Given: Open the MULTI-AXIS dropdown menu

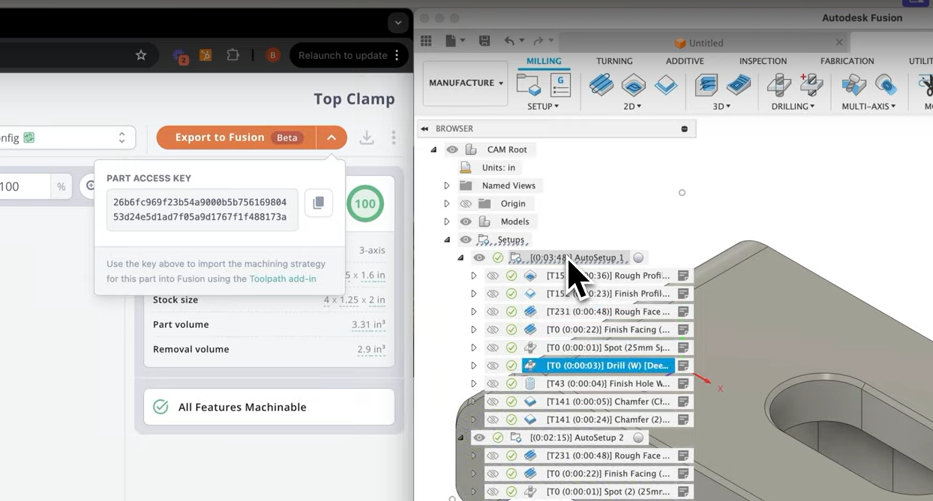Looking at the screenshot, I should (868, 107).
